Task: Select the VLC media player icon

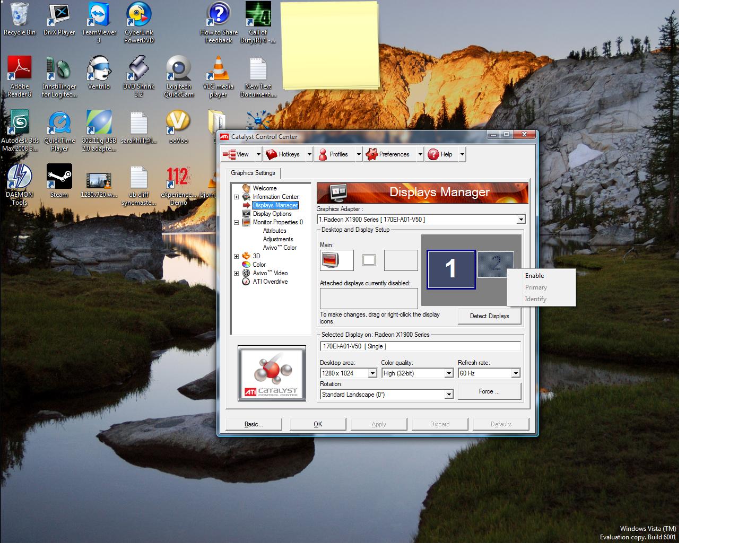Action: pyautogui.click(x=218, y=77)
